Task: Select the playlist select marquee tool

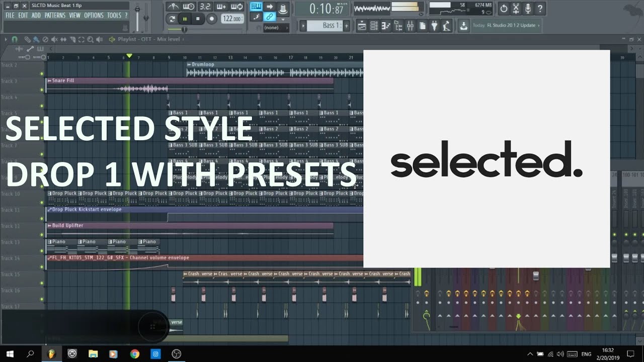Action: pyautogui.click(x=81, y=39)
